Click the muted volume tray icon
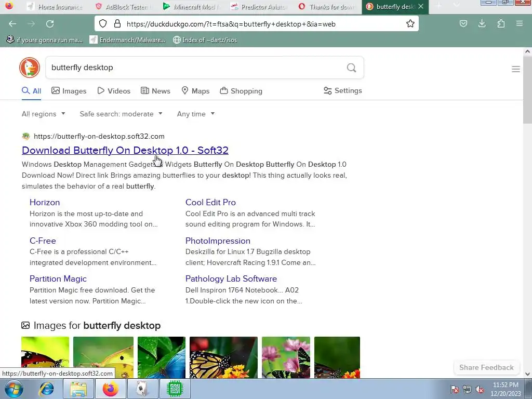532x399 pixels. pyautogui.click(x=480, y=389)
